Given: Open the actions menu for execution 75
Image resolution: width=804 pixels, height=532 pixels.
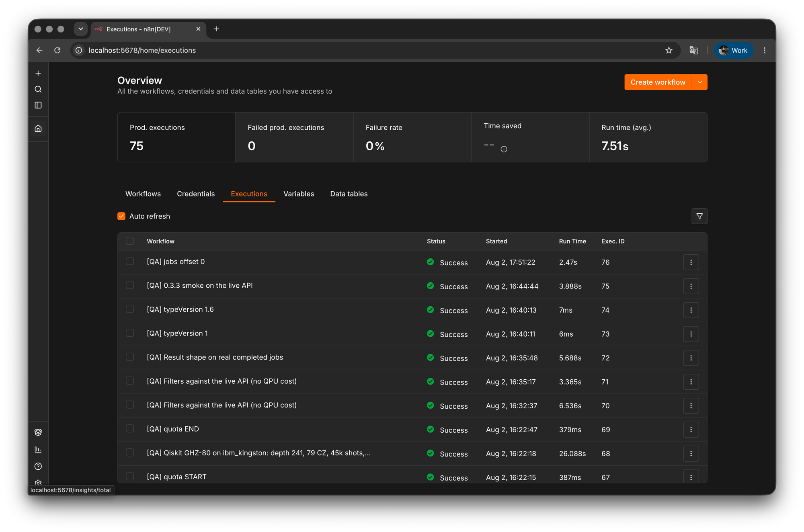Looking at the screenshot, I should click(x=691, y=286).
